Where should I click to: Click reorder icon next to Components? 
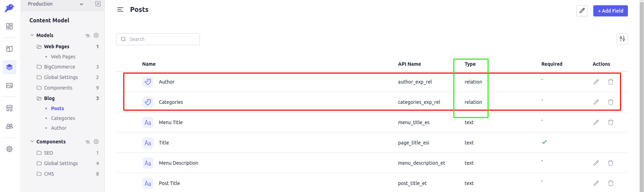88,142
